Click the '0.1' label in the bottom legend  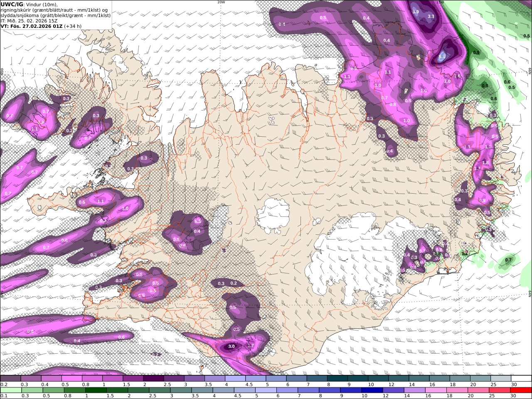coord(3,396)
